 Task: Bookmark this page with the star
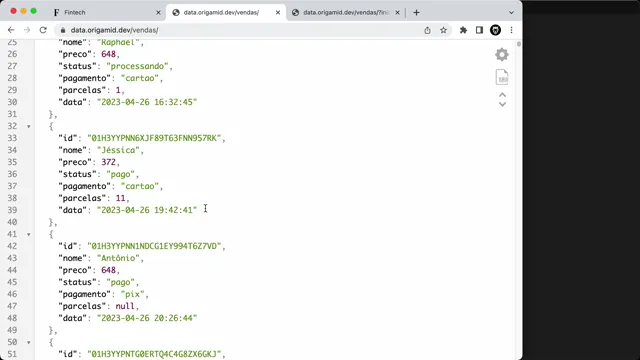pos(443,30)
